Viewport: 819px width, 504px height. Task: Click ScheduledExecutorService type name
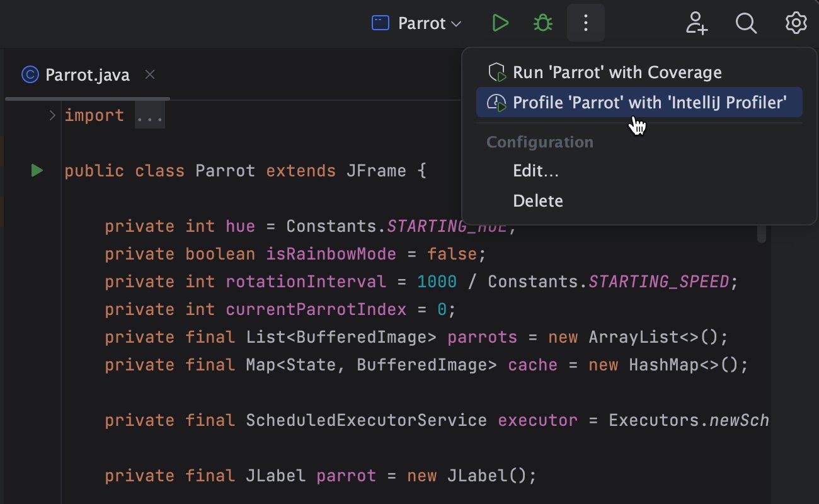pos(367,420)
